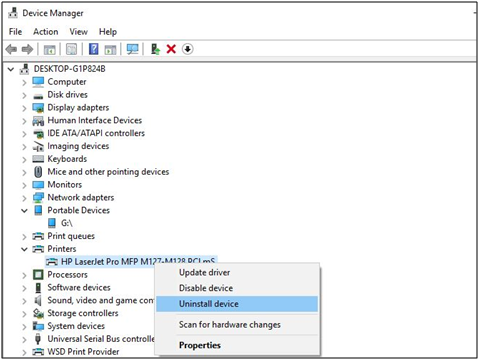Expand the Network adapters chevron
This screenshot has height=360, width=480.
tap(24, 198)
